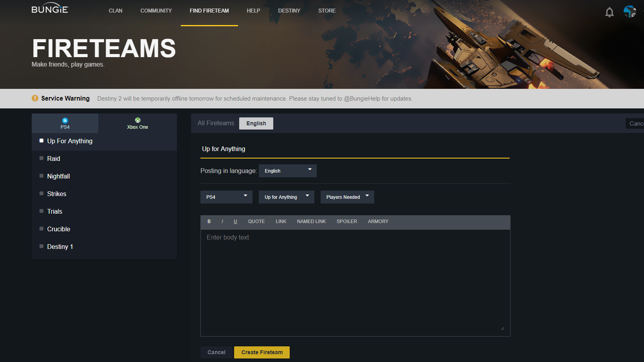This screenshot has height=362, width=644.
Task: Select the Raid activity filter
Action: (x=54, y=158)
